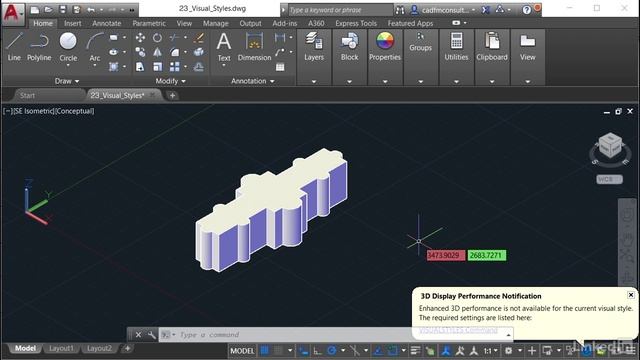Viewport: 640px width, 360px height.
Task: Open the Insert ribbon tab
Action: tap(73, 23)
